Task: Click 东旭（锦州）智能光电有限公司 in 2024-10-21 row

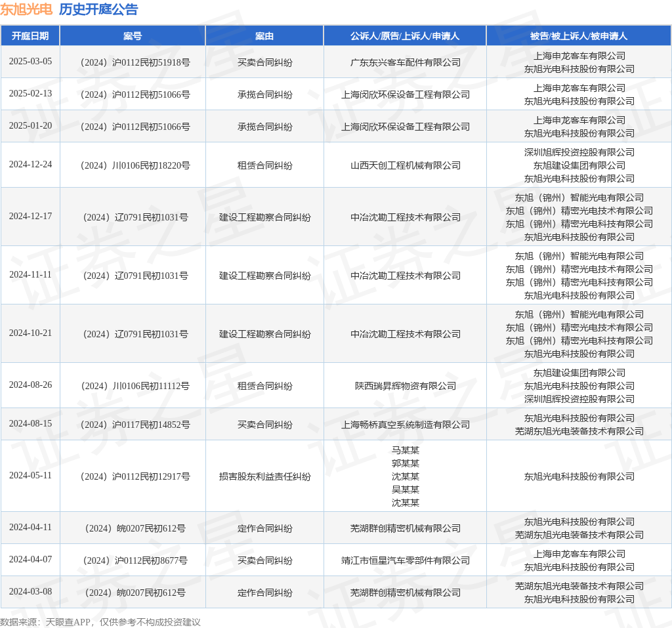Action: click(x=579, y=314)
